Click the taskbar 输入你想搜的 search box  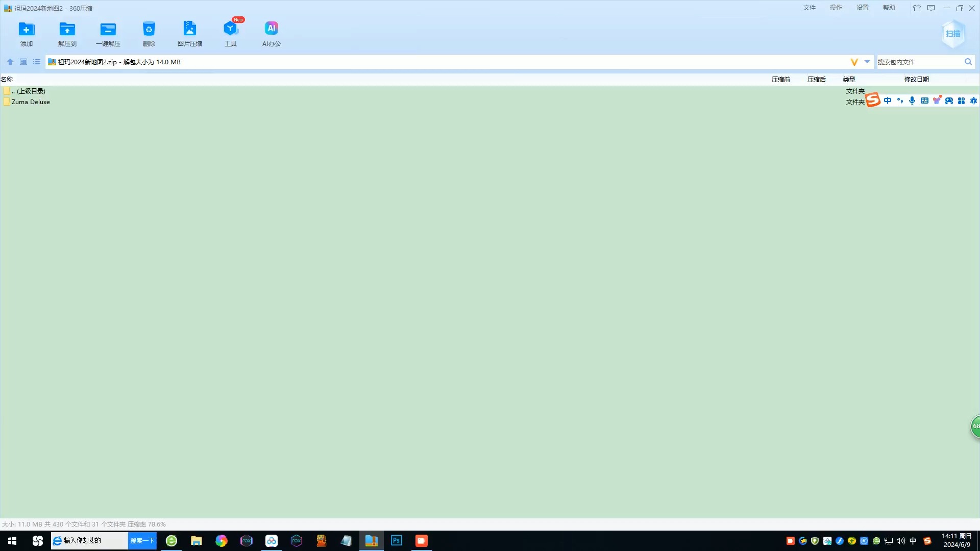point(89,541)
